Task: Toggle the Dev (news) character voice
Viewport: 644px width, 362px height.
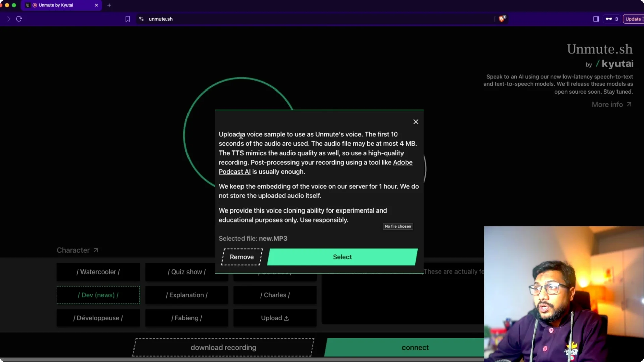Action: click(x=98, y=295)
